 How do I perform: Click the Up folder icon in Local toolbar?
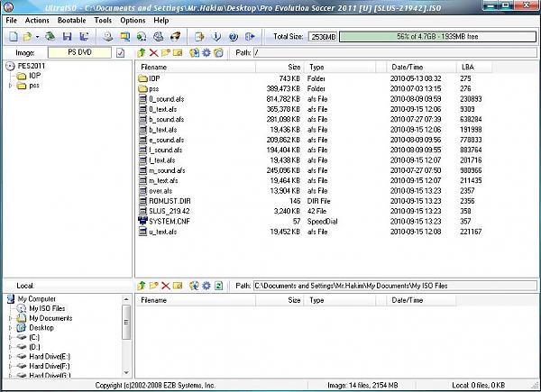[142, 286]
